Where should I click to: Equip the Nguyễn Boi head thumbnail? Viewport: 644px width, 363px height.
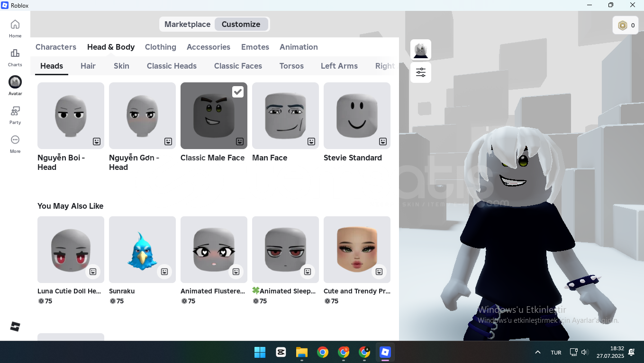click(x=71, y=115)
